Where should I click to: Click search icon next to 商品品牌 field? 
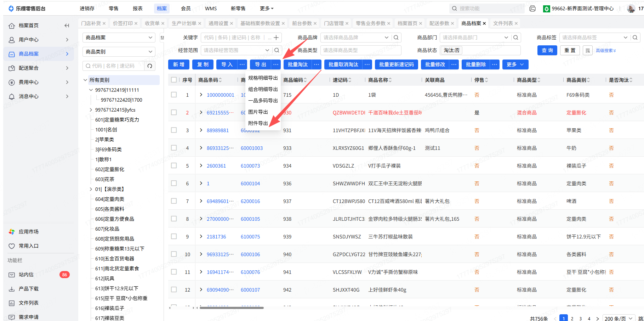click(x=396, y=38)
